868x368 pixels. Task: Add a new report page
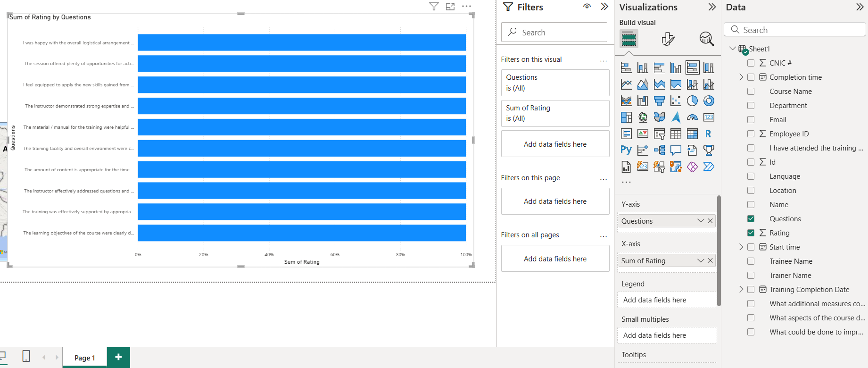click(x=118, y=357)
